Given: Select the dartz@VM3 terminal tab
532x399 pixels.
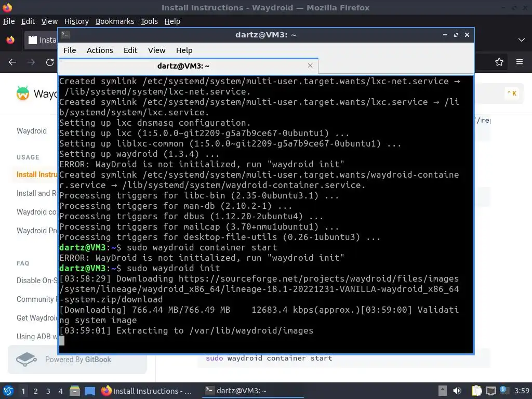Looking at the screenshot, I should [188, 66].
